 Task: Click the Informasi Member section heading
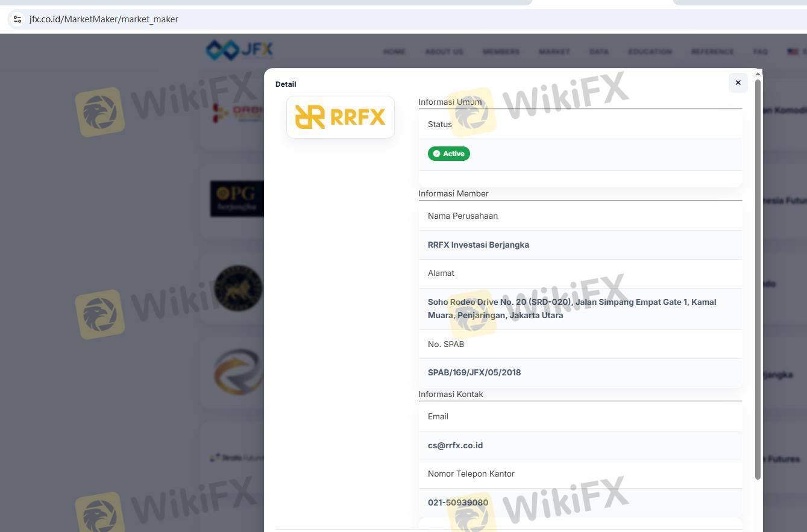pos(453,193)
